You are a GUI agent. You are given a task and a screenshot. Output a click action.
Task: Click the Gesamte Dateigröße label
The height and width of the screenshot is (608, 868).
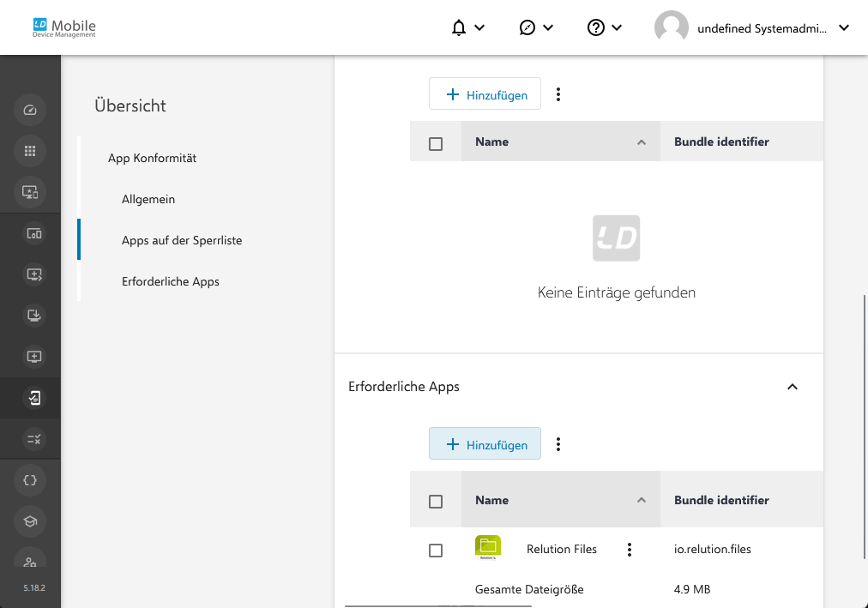pos(529,590)
